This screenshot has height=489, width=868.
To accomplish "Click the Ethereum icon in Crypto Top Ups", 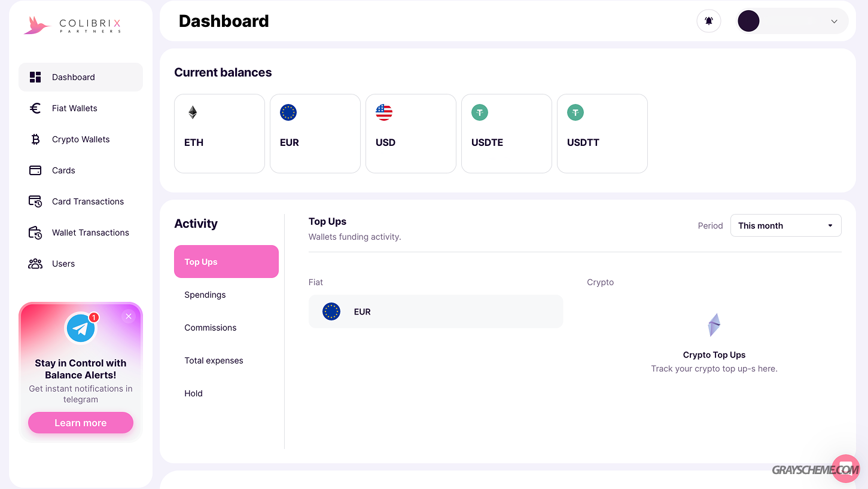I will [x=714, y=325].
